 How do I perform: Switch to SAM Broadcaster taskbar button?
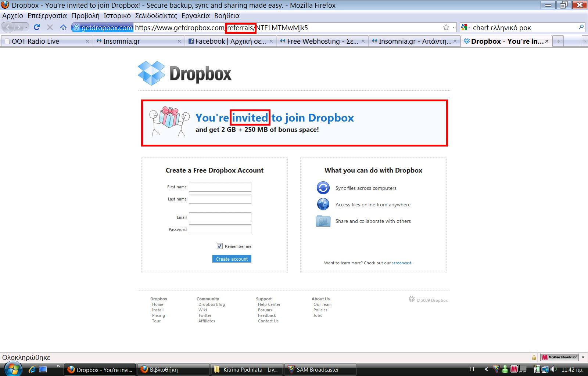(320, 369)
